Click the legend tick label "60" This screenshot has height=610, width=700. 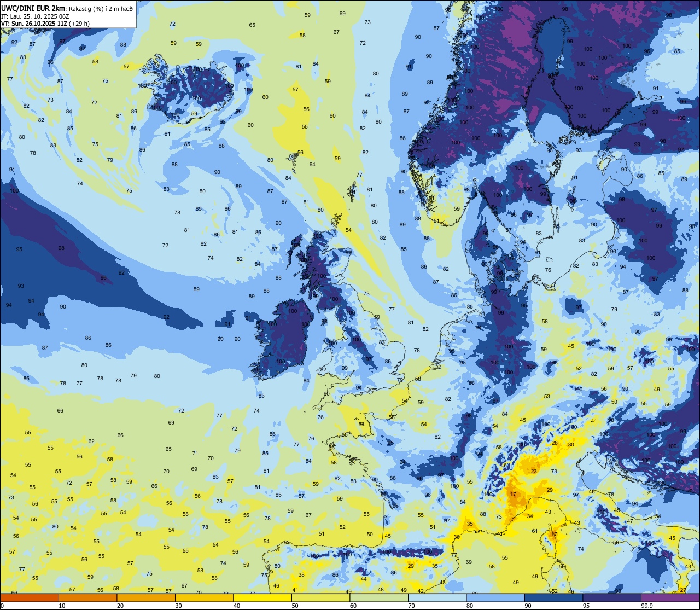coord(353,606)
